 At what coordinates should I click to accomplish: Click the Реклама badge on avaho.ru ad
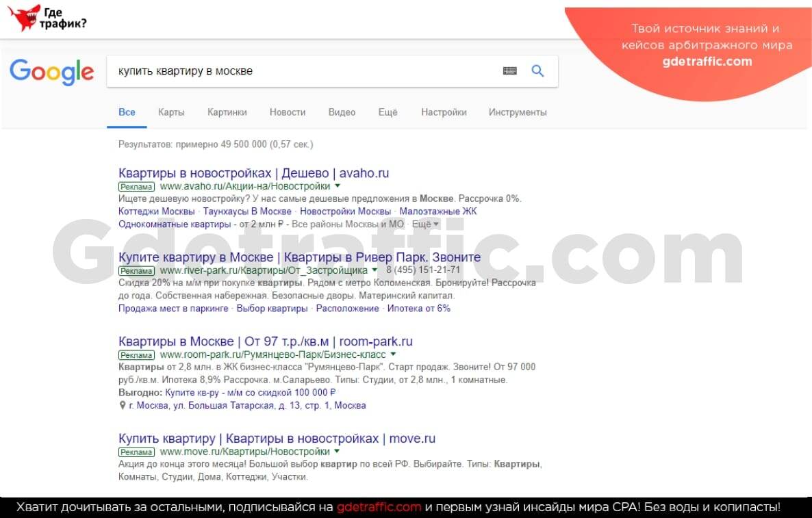tap(136, 186)
